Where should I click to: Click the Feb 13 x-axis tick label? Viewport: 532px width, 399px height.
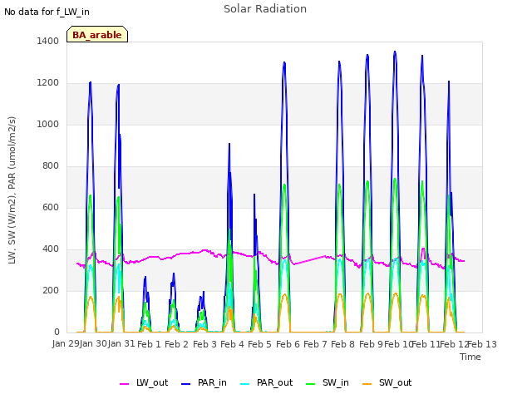[x=482, y=344]
